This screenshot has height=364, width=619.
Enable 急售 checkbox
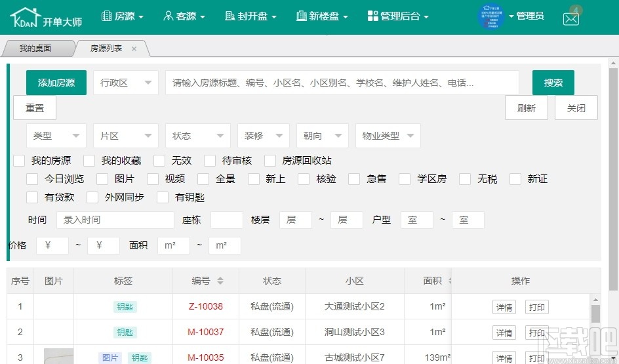[x=355, y=179]
